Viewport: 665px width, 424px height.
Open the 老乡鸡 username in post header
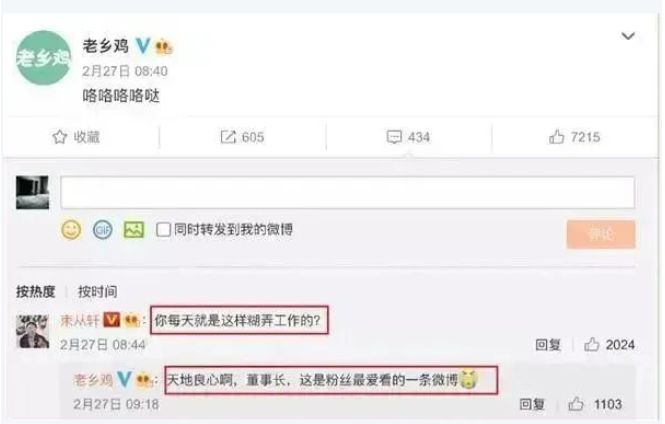click(106, 45)
